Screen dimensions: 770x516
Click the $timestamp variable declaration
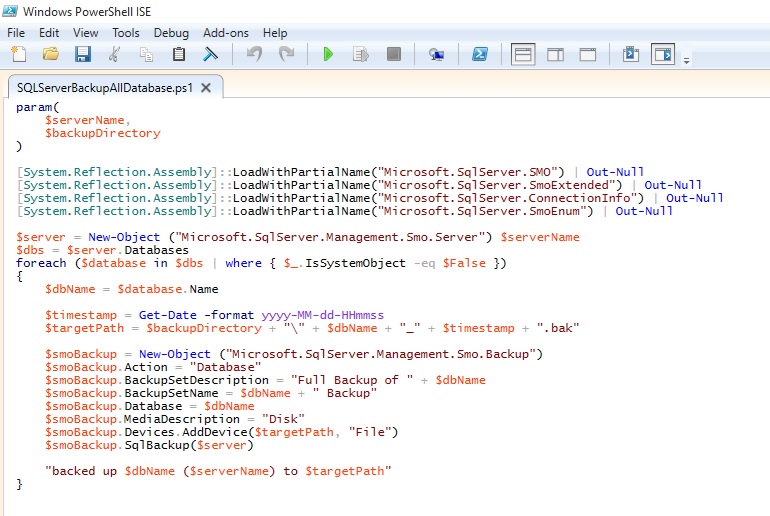(81, 315)
